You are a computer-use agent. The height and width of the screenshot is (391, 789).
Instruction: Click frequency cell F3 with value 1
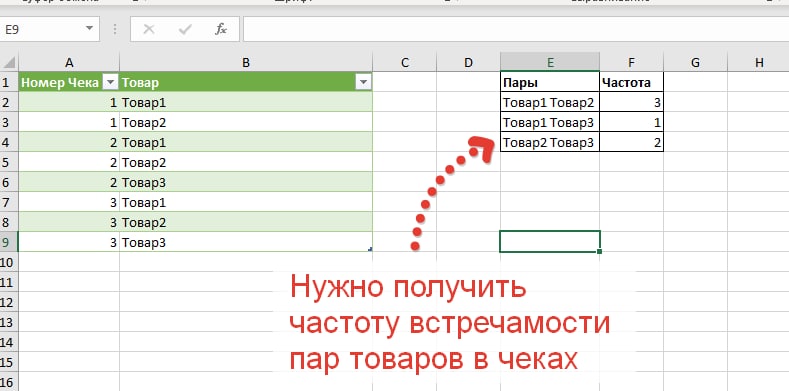tap(632, 122)
